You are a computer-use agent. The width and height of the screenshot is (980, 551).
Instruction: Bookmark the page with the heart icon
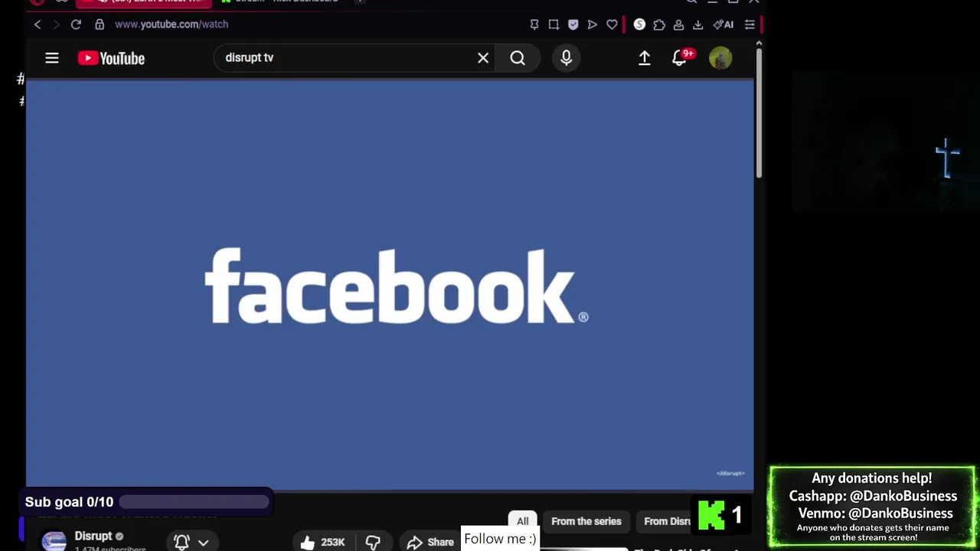coord(612,24)
